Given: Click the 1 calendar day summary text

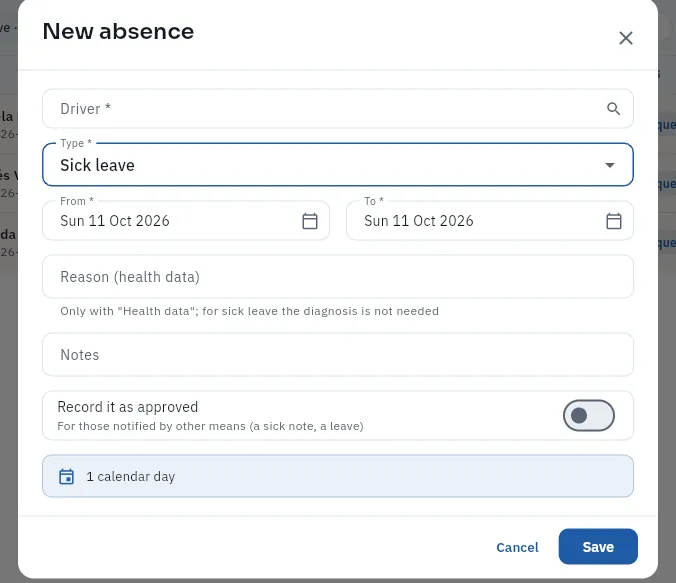Looking at the screenshot, I should (x=131, y=476).
